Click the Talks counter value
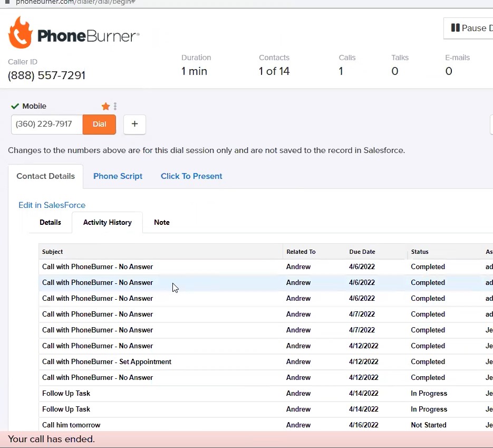The width and height of the screenshot is (493, 448). click(x=395, y=71)
